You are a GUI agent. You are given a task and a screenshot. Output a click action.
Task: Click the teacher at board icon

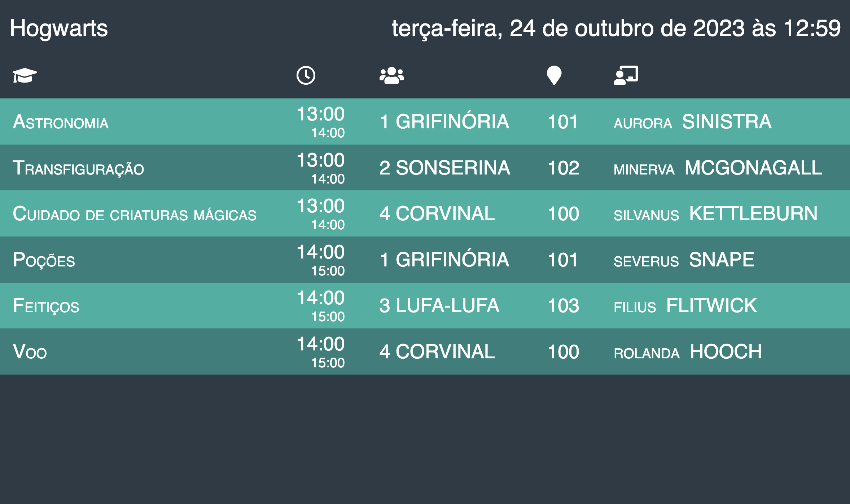[626, 75]
